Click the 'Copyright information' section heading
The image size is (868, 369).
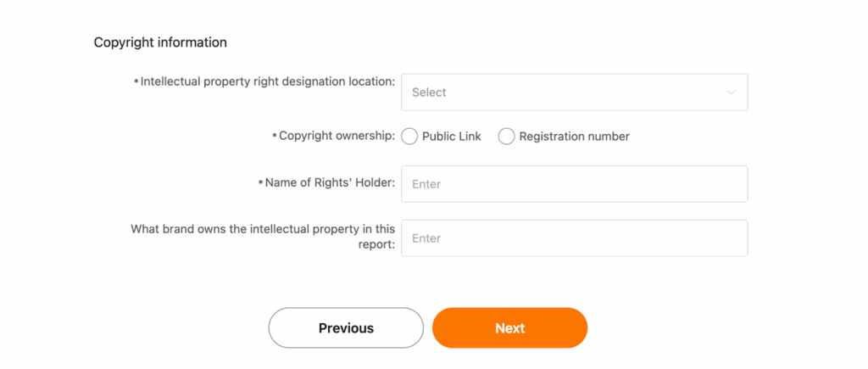coord(160,42)
